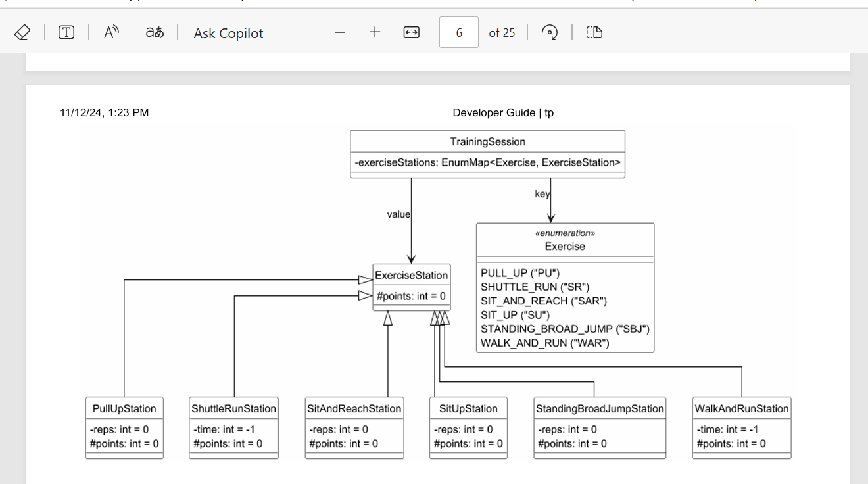This screenshot has width=868, height=484.
Task: Click WALK_AND_RUN ("WAR") enum value
Action: point(545,343)
